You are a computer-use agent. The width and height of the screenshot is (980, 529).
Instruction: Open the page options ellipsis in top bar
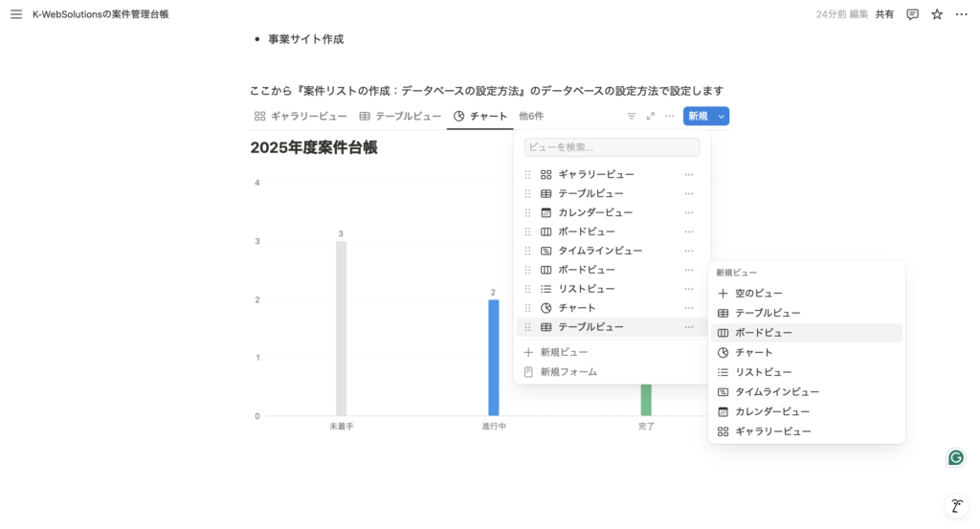point(961,14)
